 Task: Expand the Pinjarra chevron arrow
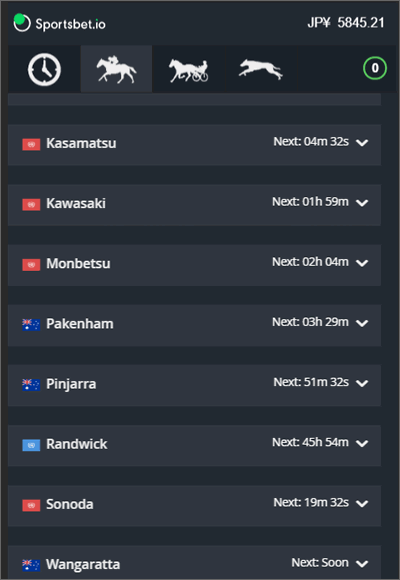[362, 383]
